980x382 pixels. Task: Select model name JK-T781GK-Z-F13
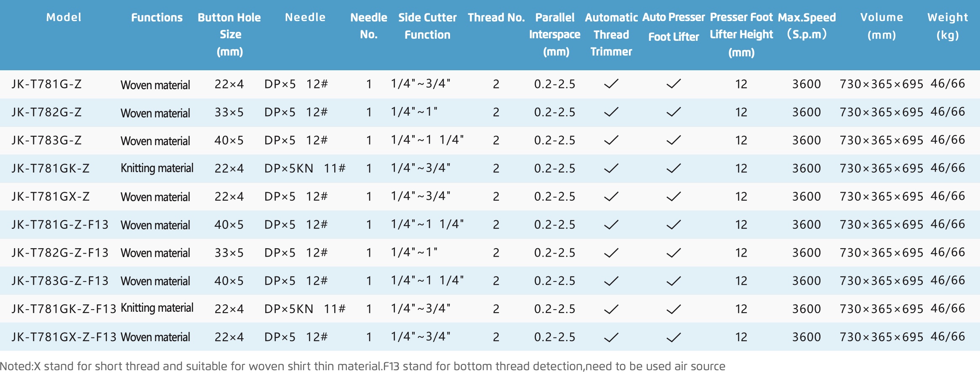click(x=64, y=309)
